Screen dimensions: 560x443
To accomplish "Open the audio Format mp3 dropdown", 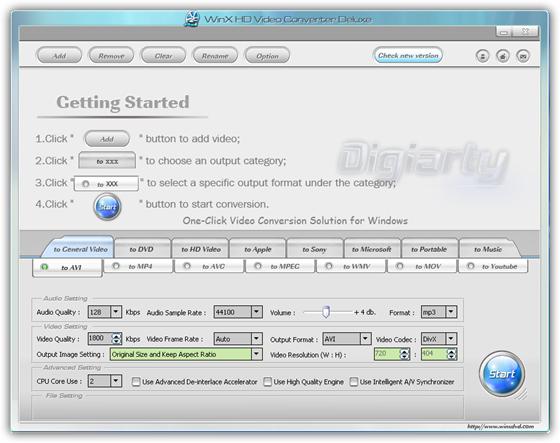I will (451, 312).
